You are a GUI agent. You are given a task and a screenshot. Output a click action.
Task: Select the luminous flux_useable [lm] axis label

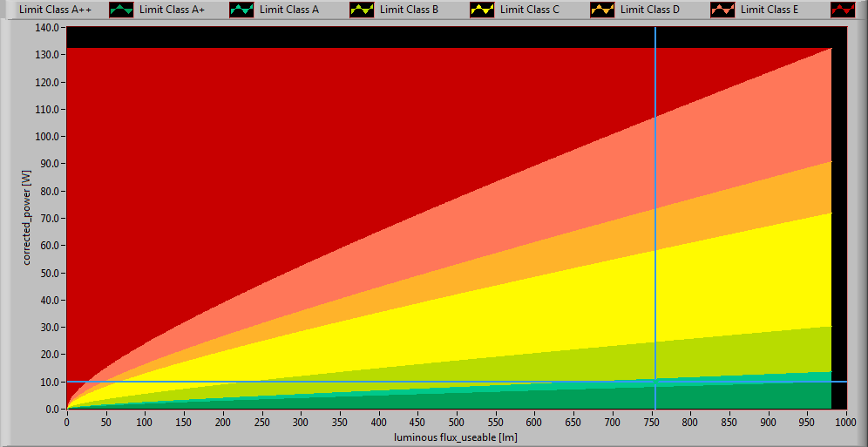coord(455,437)
